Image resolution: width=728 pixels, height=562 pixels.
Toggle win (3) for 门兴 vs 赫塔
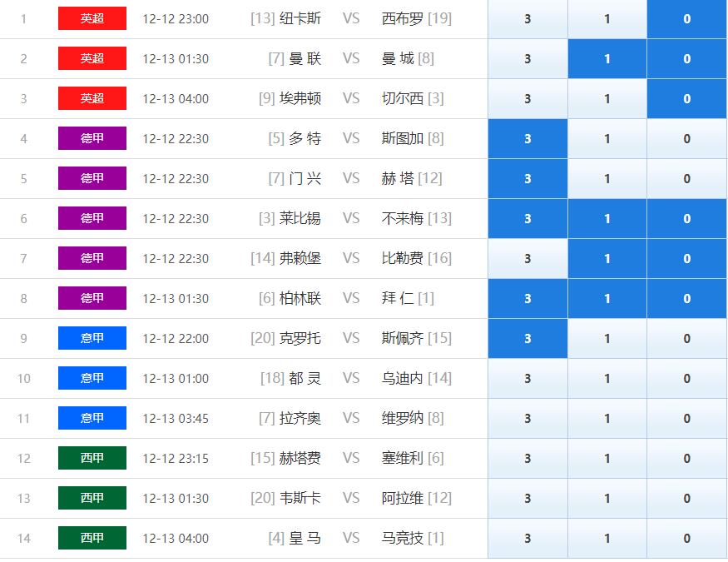coord(527,179)
